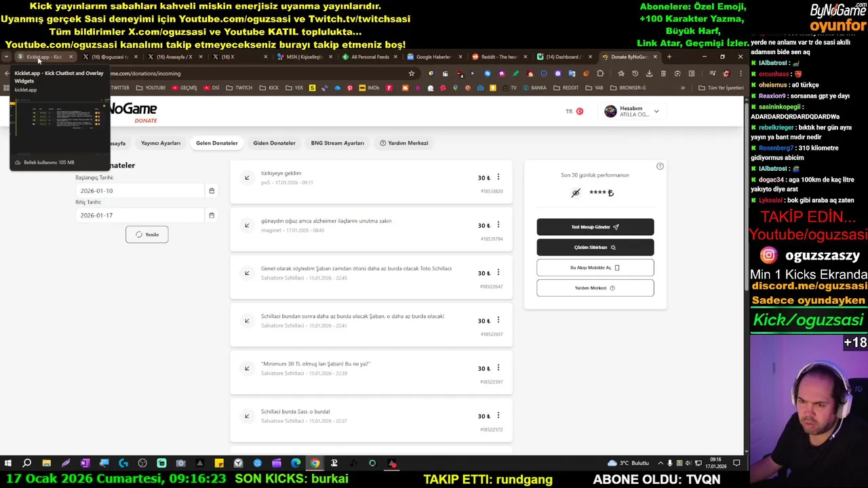Go to Yayıncı Ayarları tab
Image resolution: width=868 pixels, height=488 pixels.
pyautogui.click(x=161, y=143)
